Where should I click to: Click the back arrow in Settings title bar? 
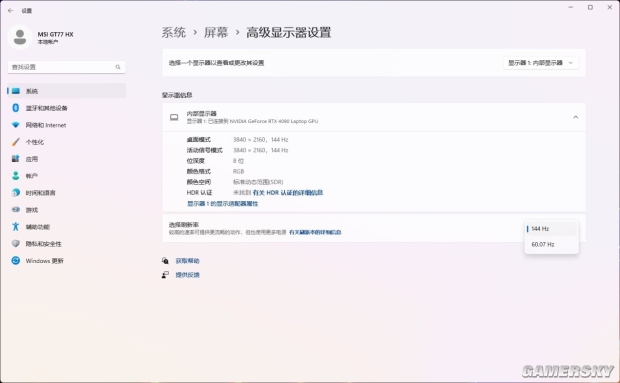click(11, 11)
